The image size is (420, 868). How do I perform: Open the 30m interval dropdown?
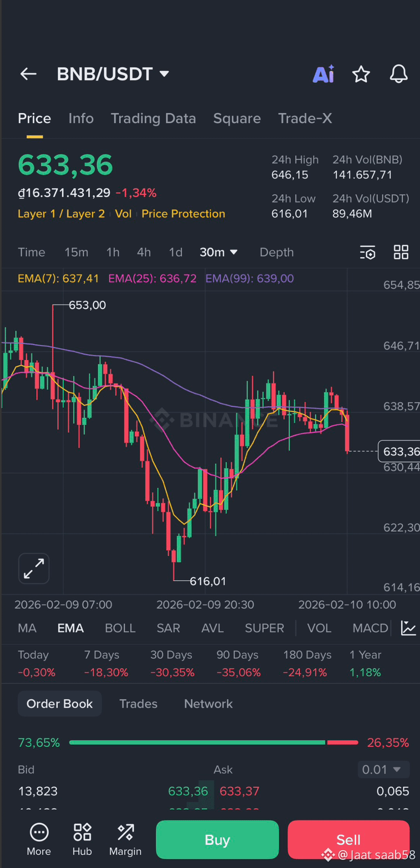[219, 252]
